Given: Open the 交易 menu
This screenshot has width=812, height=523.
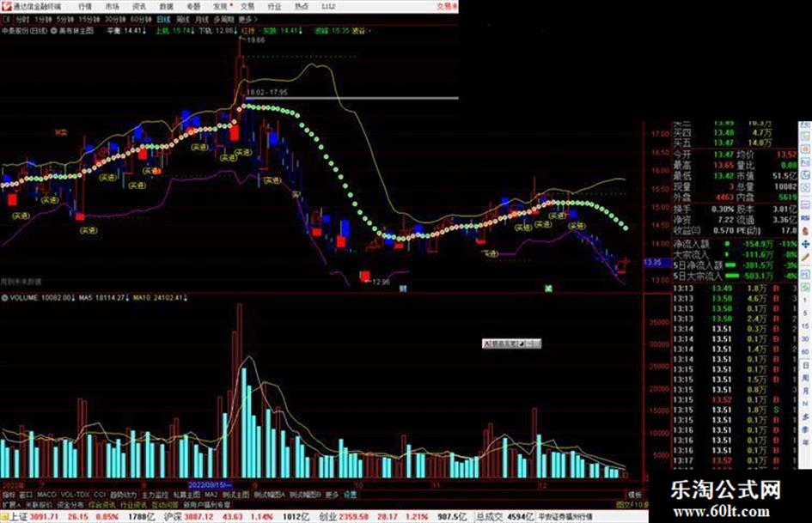Looking at the screenshot, I should [x=247, y=7].
